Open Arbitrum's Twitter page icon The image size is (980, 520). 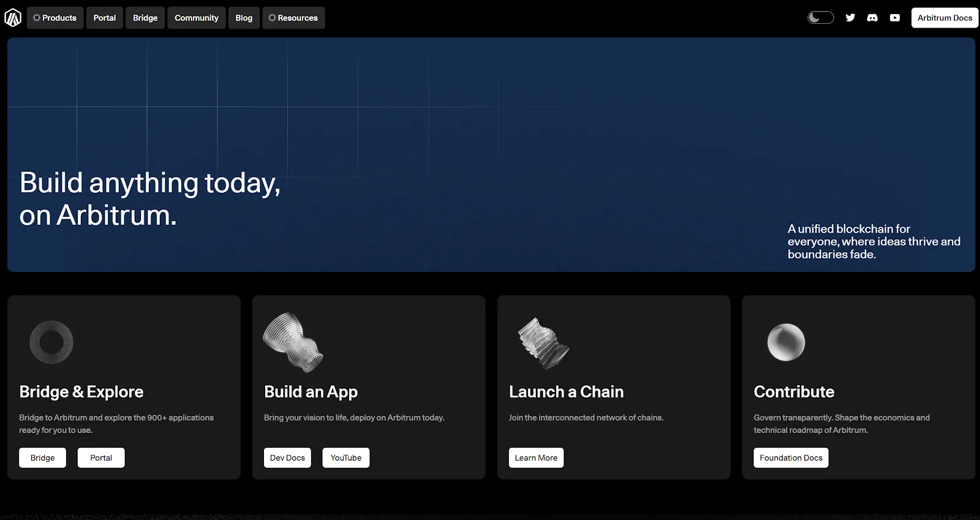[x=850, y=18]
